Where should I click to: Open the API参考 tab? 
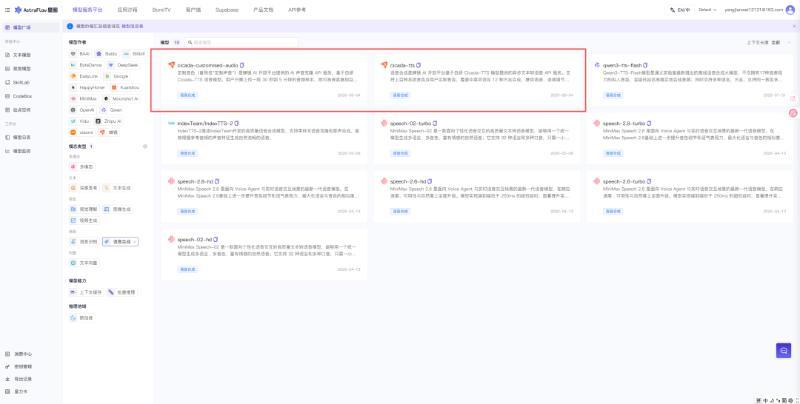click(x=296, y=10)
